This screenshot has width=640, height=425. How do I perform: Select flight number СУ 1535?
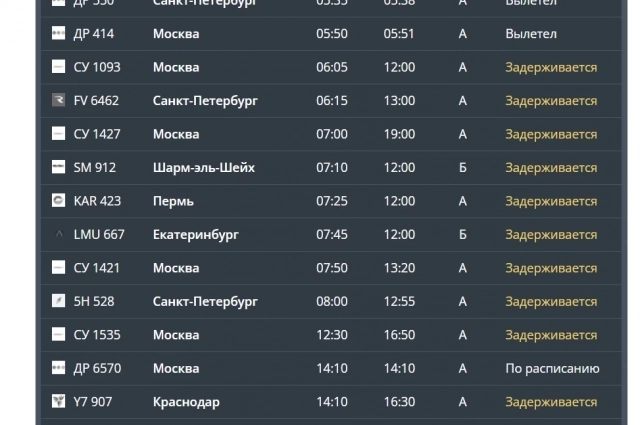coord(97,335)
